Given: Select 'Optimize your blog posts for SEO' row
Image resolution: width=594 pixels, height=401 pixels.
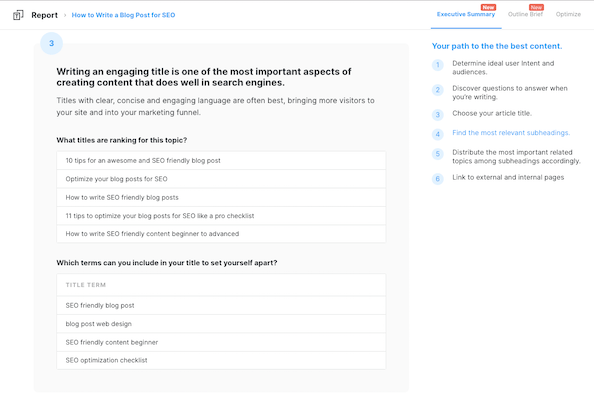Looking at the screenshot, I should coord(221,179).
